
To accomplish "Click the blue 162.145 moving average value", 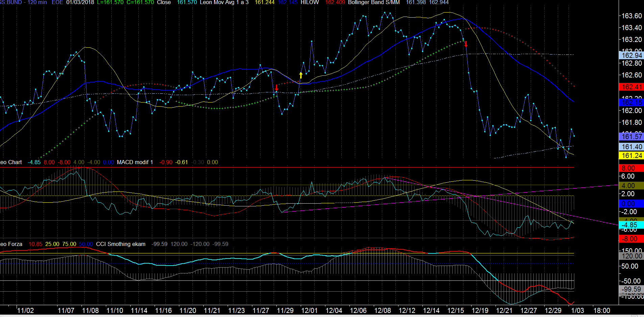I will click(x=287, y=2).
